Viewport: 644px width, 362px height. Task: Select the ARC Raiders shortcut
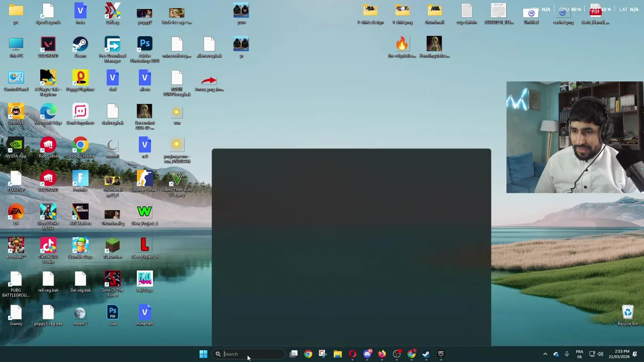pos(80,215)
